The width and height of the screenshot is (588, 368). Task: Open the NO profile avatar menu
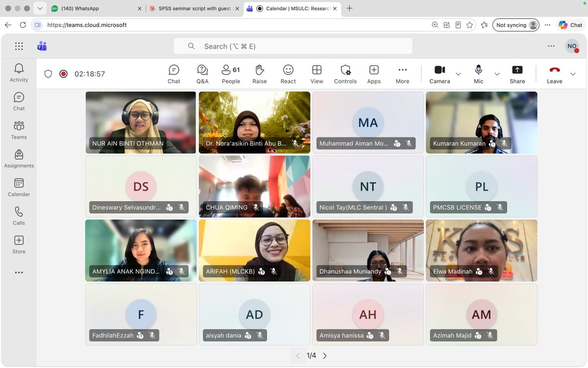[572, 46]
